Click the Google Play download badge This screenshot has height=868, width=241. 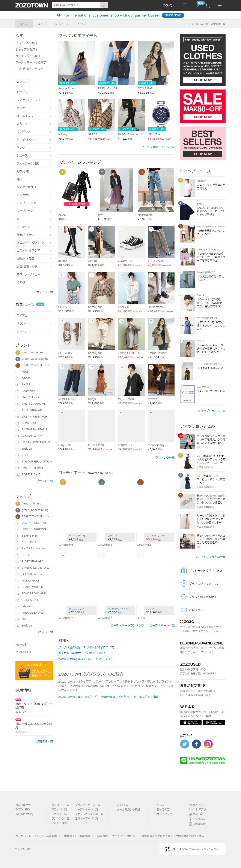(214, 722)
